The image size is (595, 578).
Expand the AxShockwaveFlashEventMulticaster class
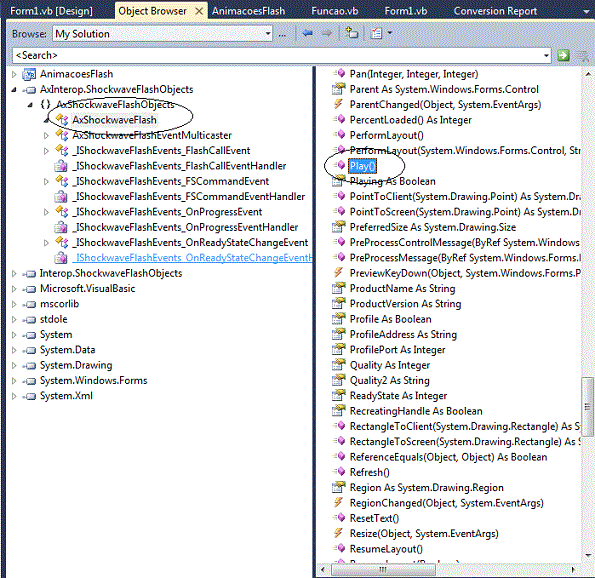pyautogui.click(x=46, y=135)
